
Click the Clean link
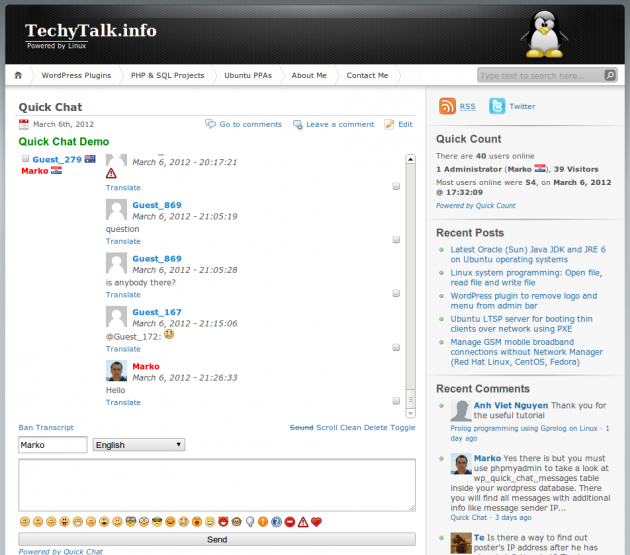[x=351, y=428]
